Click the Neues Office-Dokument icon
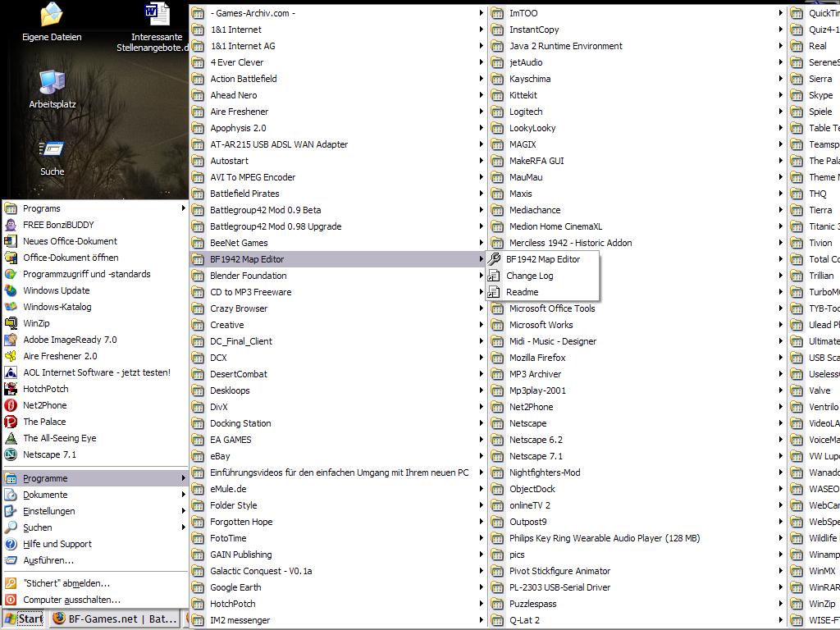Screen dimensions: 840x630 [11, 241]
